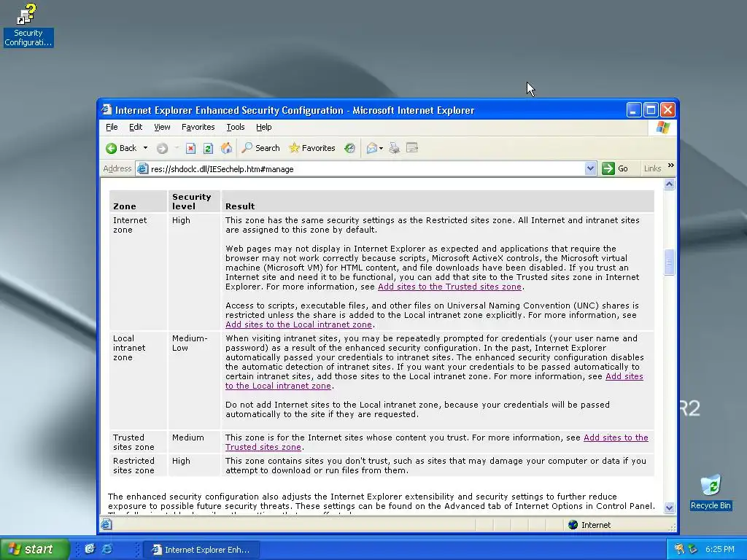Screen dimensions: 747x560
Task: Select the Recycle Bin desktop icon
Action: (711, 492)
